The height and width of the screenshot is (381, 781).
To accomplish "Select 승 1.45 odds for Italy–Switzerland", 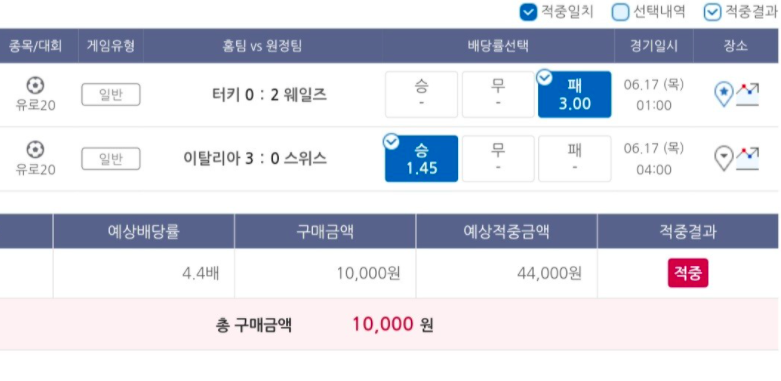I will click(x=421, y=159).
